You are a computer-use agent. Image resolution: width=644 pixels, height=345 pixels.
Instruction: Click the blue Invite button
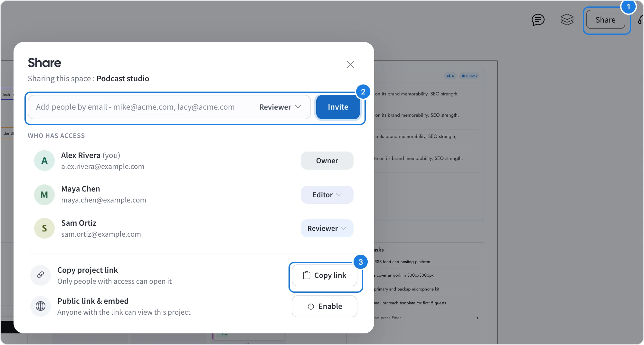(338, 107)
